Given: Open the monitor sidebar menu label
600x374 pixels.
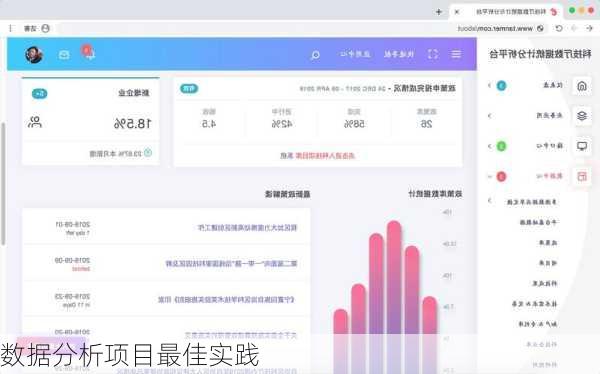Looking at the screenshot, I should [549, 146].
